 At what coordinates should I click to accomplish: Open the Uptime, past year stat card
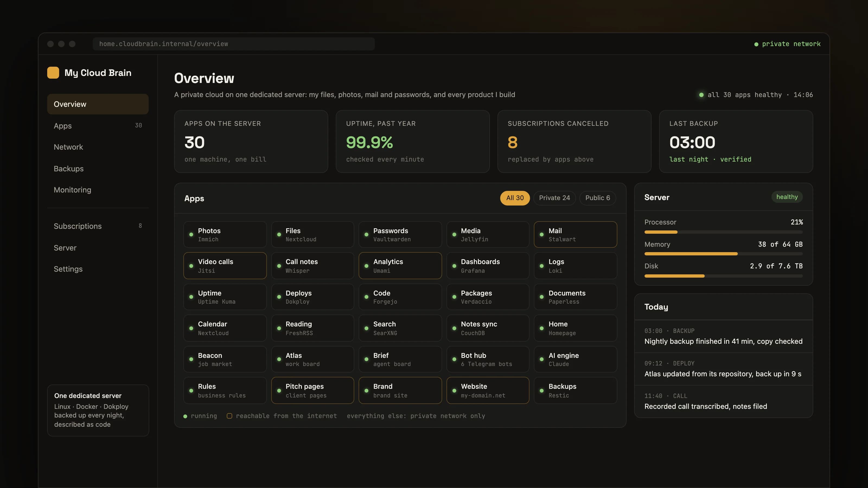coord(413,142)
